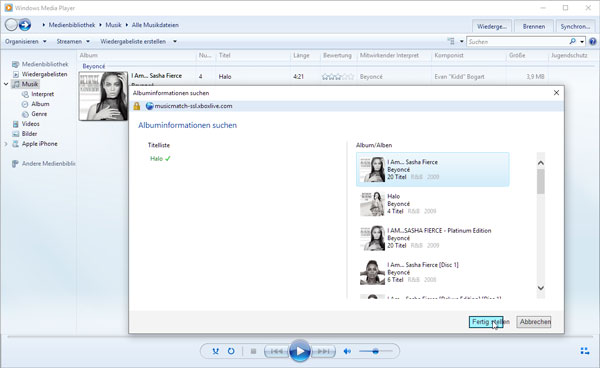
Task: Open the help question mark icon
Action: point(593,41)
